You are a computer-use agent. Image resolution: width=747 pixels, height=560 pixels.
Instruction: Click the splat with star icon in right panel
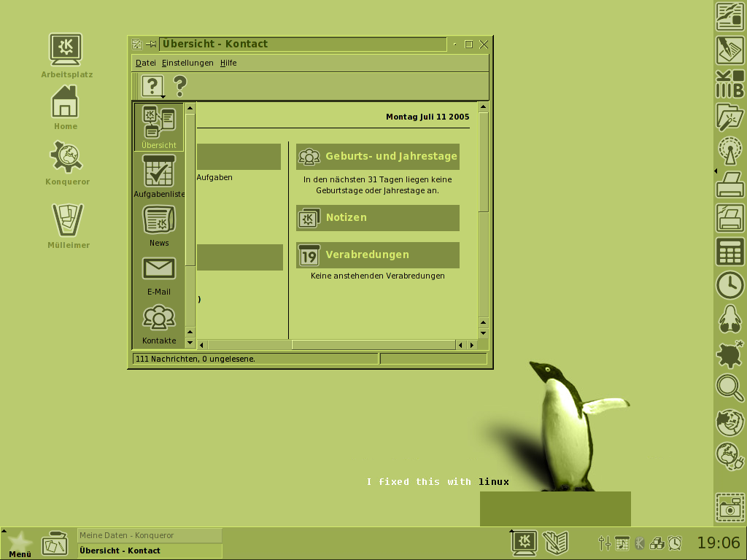click(x=729, y=354)
